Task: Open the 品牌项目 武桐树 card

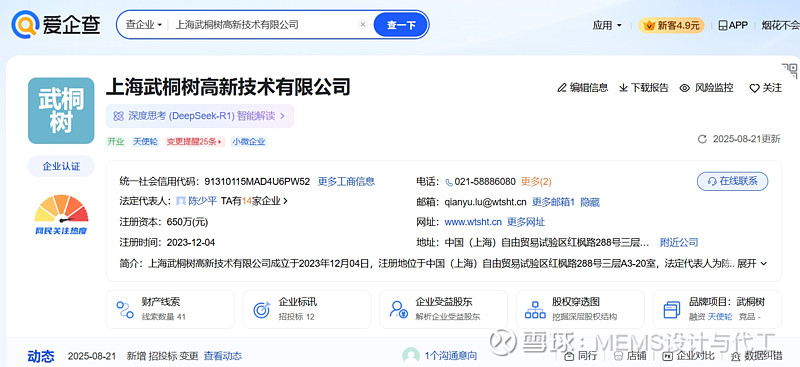Action: [717, 309]
